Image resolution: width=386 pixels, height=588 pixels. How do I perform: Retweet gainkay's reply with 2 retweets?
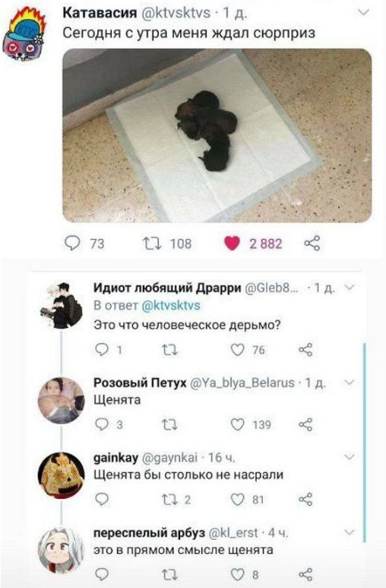(x=169, y=500)
